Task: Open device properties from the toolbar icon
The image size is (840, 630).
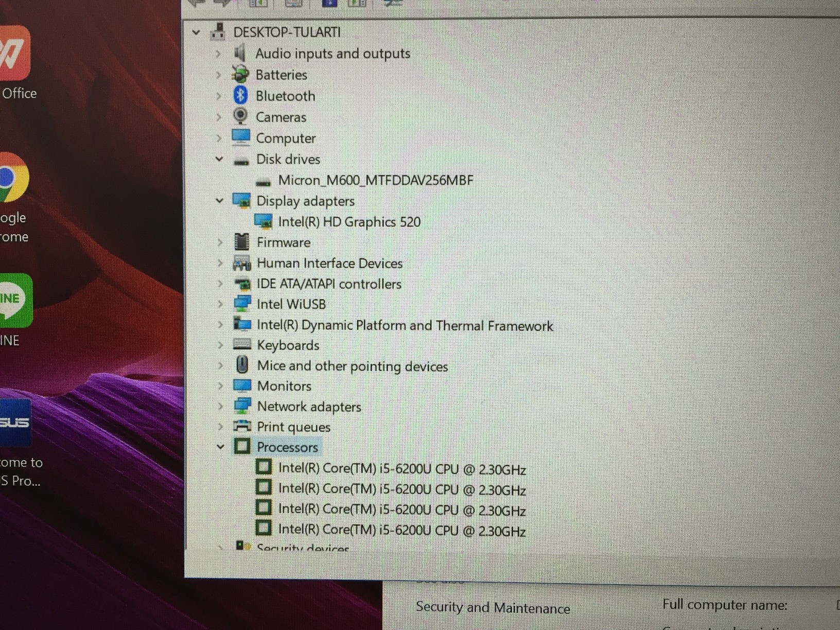Action: [293, 4]
